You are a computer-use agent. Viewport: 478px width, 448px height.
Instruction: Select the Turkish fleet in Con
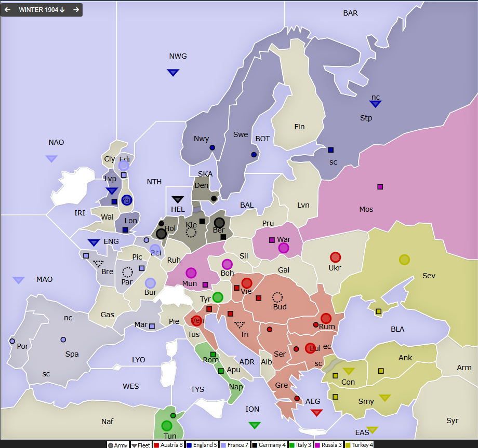[349, 371]
